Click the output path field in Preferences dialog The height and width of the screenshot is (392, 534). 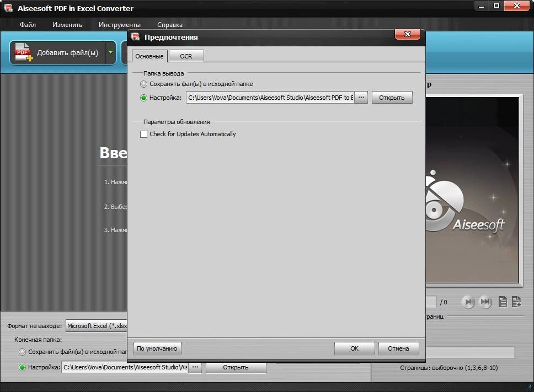[x=270, y=98]
